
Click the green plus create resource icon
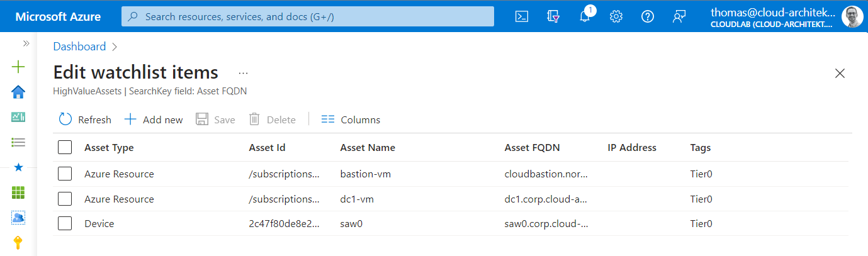coord(19,67)
